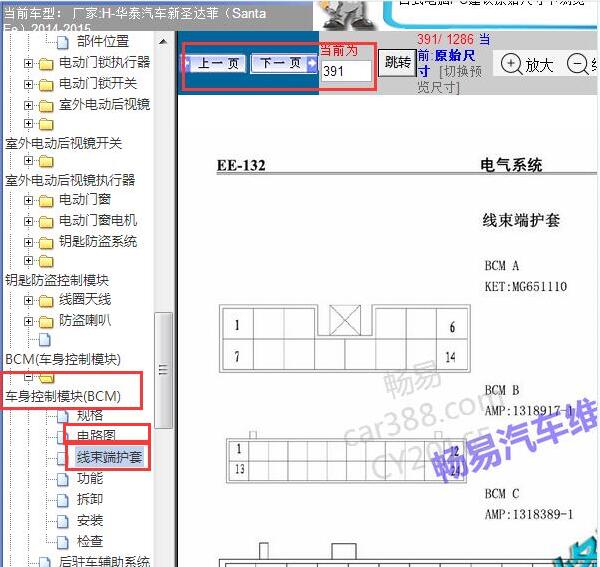
Task: Select the 电动门窗电机 folder icon
Action: [x=46, y=222]
